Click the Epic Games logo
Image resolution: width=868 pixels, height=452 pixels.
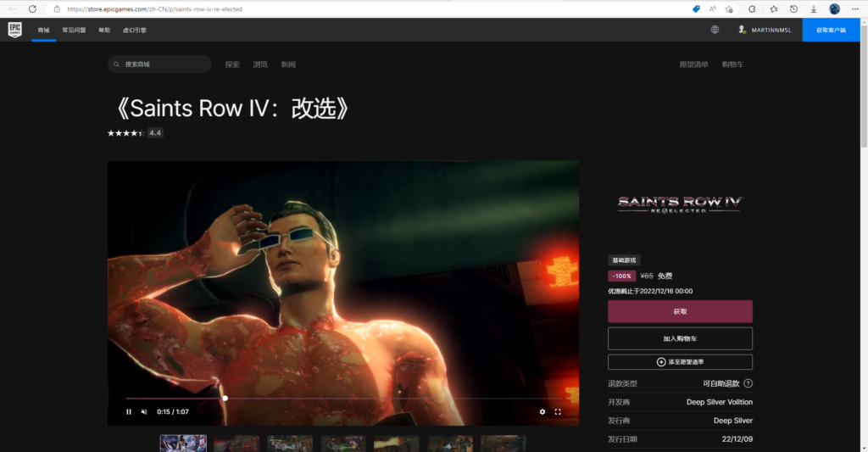tap(15, 30)
